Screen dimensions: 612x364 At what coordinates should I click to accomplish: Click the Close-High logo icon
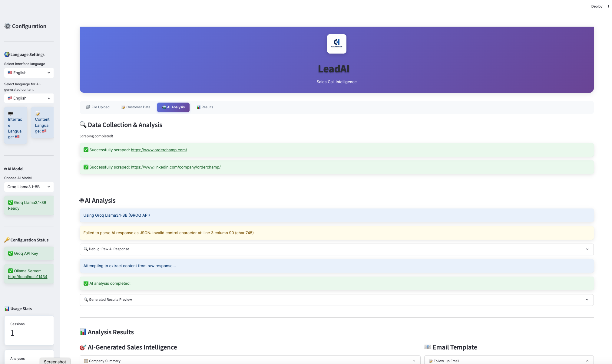click(336, 44)
